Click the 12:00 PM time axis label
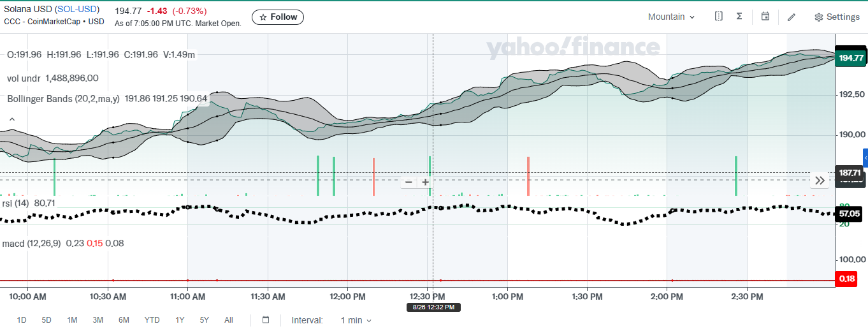The height and width of the screenshot is (331, 868). pyautogui.click(x=349, y=297)
